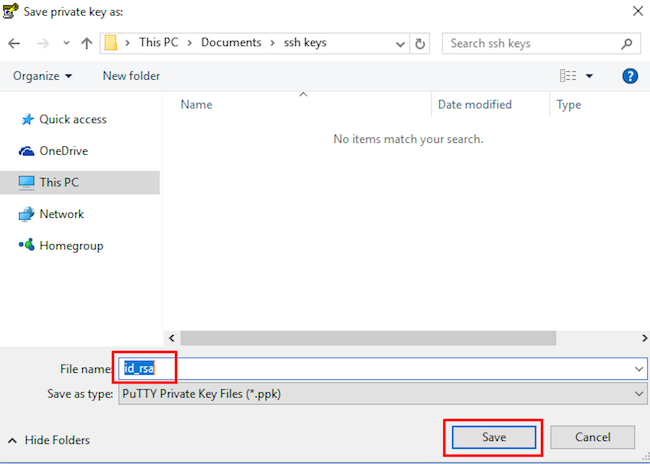Create a New folder
The image size is (650, 464).
click(x=131, y=76)
